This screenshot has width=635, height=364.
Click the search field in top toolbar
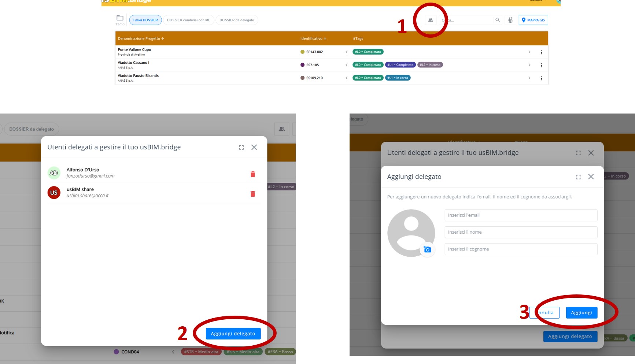tap(467, 20)
